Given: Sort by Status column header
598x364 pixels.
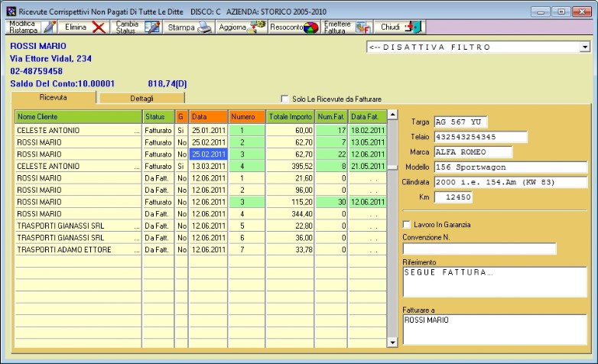Looking at the screenshot, I should [x=158, y=117].
